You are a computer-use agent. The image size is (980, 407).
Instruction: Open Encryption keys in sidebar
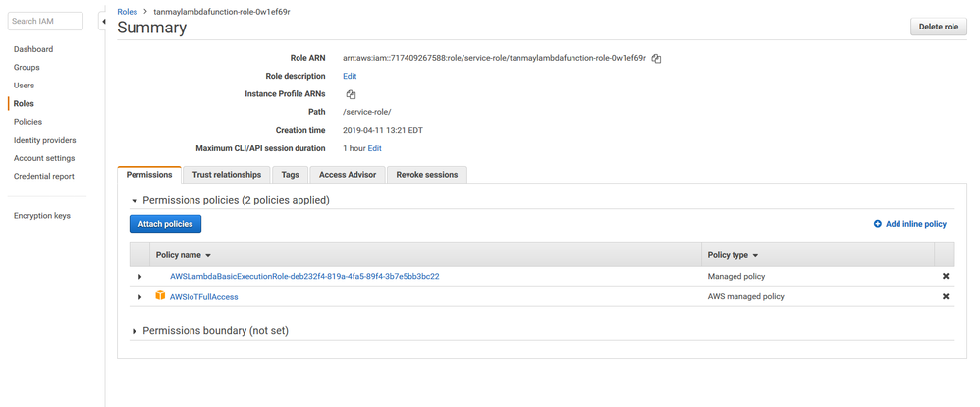[42, 216]
